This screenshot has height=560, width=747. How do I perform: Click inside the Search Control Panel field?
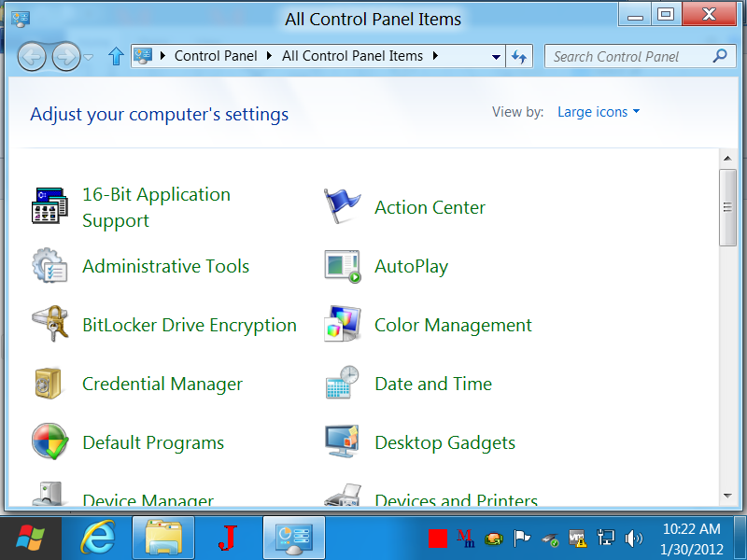(626, 56)
